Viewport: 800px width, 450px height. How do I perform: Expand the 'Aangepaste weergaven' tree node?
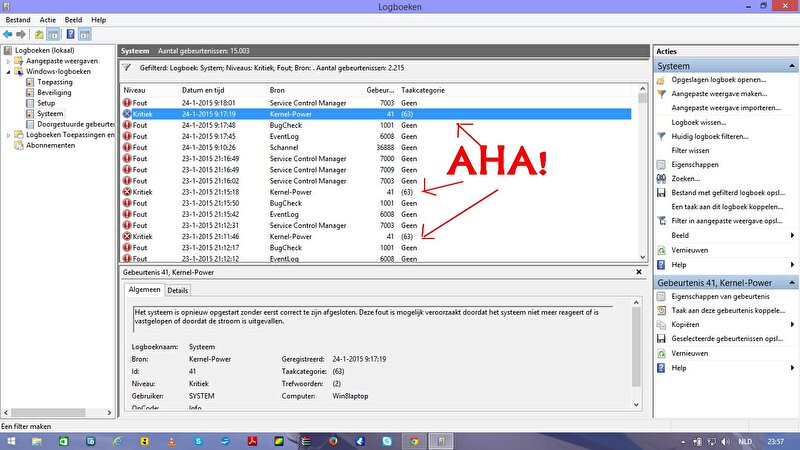coord(9,60)
